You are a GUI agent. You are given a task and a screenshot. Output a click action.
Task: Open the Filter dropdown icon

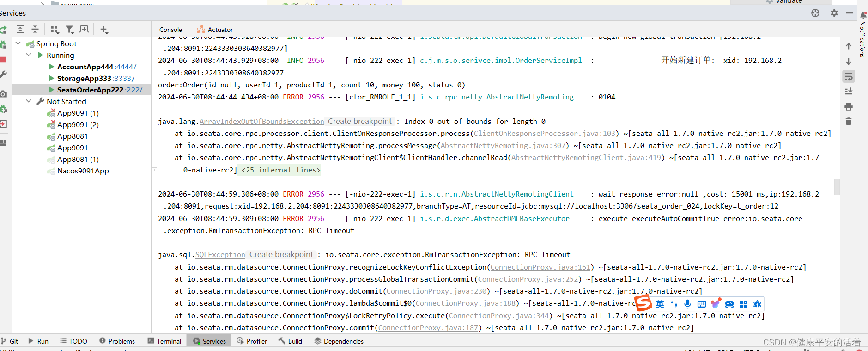click(70, 30)
